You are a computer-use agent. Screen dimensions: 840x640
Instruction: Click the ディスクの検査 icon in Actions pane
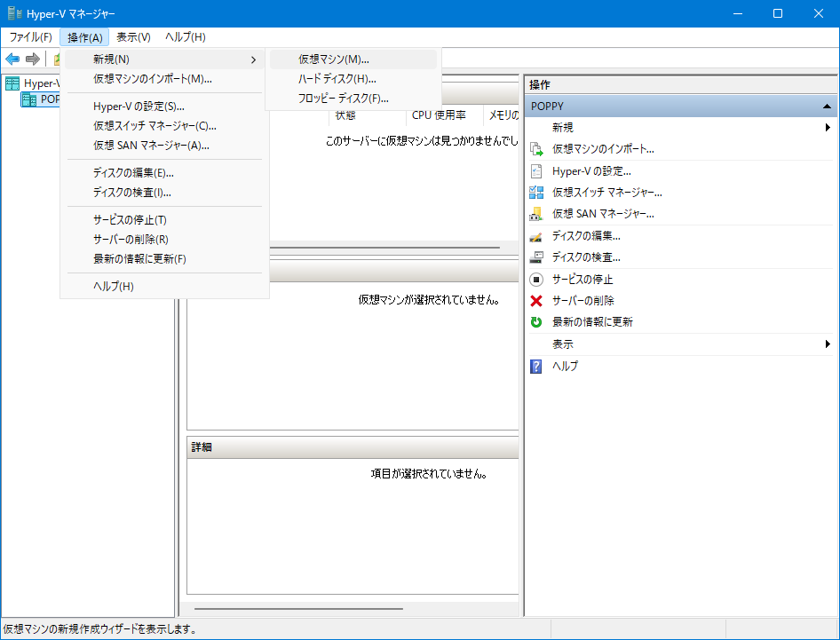[x=536, y=257]
